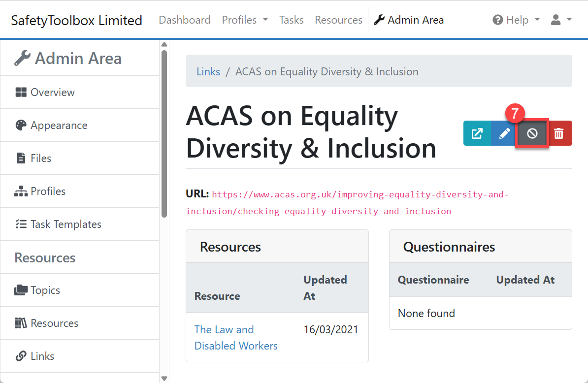Image resolution: width=588 pixels, height=383 pixels.
Task: Click the None found text in Questionnaires
Action: point(426,313)
